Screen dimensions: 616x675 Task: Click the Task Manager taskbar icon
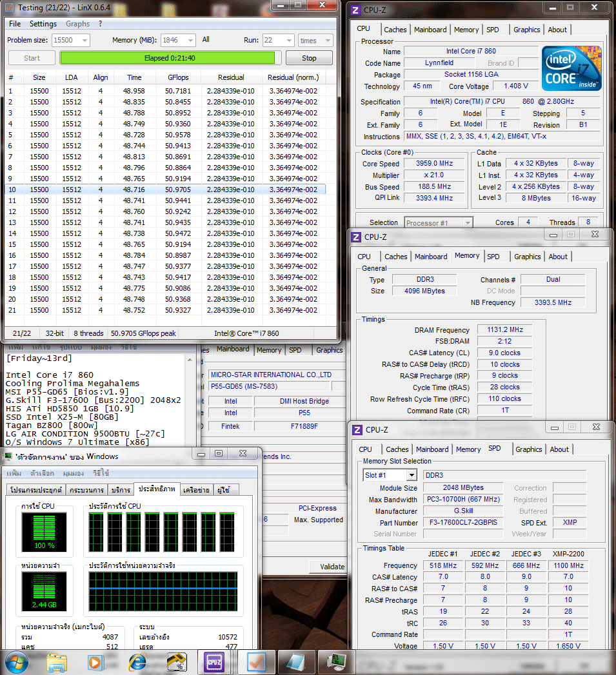click(x=337, y=663)
